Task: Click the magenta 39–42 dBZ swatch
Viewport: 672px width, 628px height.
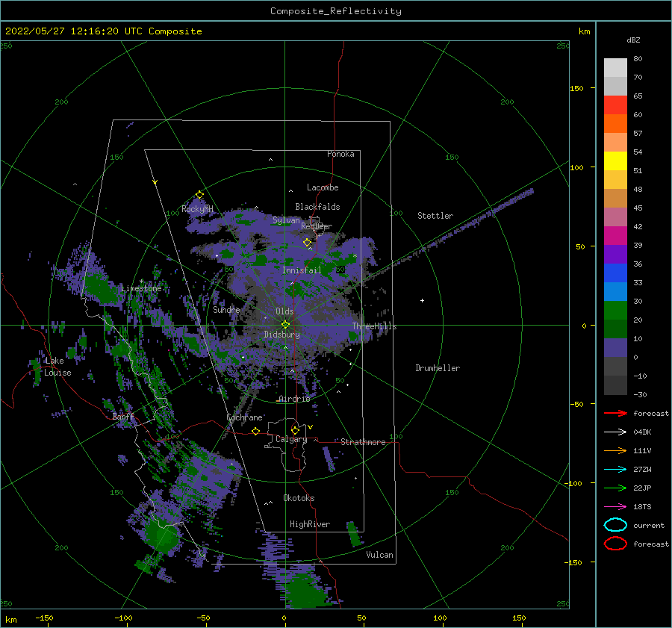Action: click(615, 235)
